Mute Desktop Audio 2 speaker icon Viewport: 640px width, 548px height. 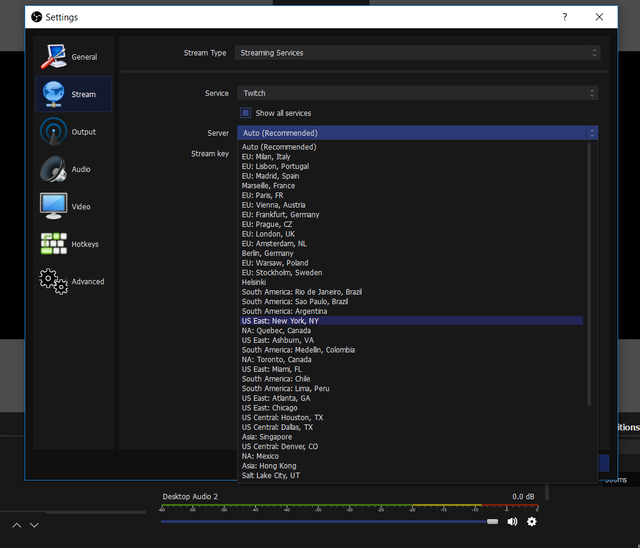[x=512, y=521]
